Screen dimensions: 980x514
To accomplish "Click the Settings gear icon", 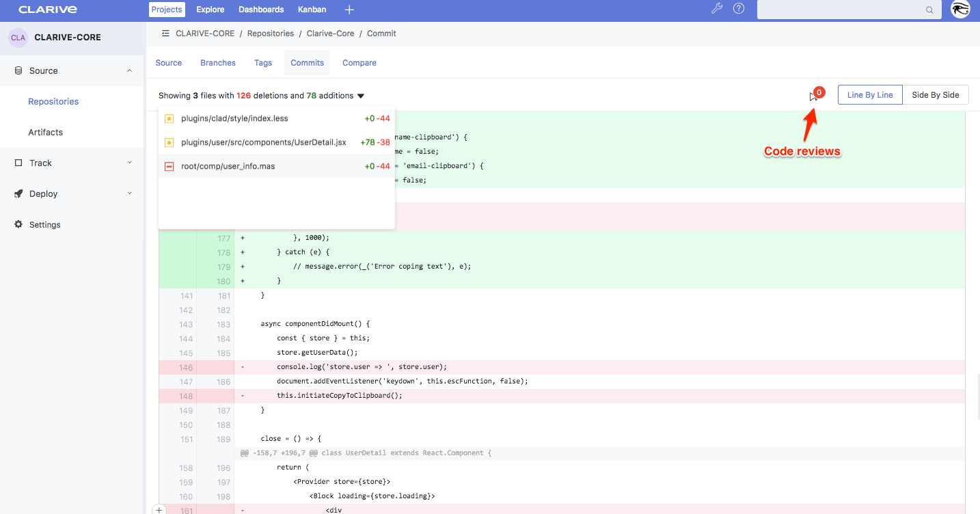I will [18, 224].
